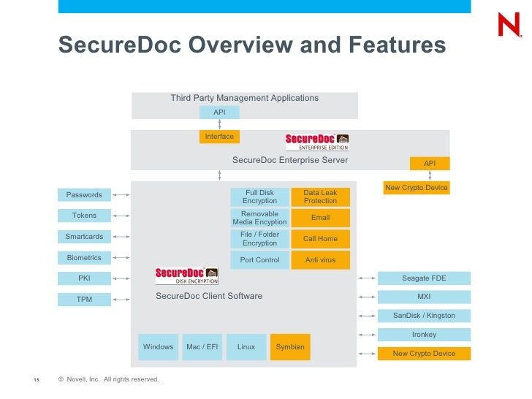Select the Anti virus box
532x399 pixels.
pyautogui.click(x=320, y=260)
